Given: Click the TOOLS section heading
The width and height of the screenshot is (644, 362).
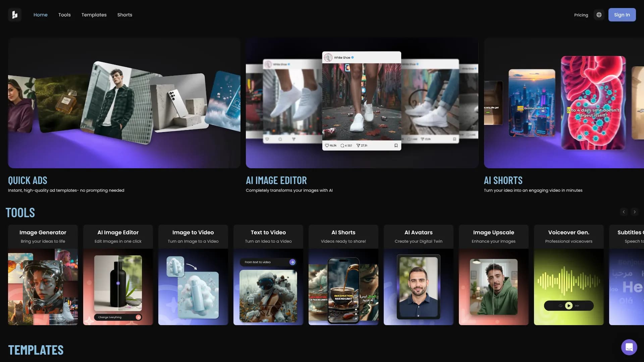Looking at the screenshot, I should [20, 213].
